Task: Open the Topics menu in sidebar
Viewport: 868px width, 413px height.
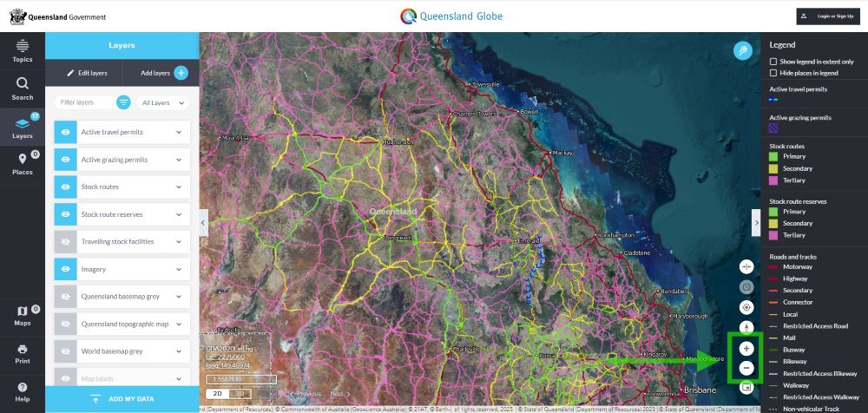Action: pos(23,50)
